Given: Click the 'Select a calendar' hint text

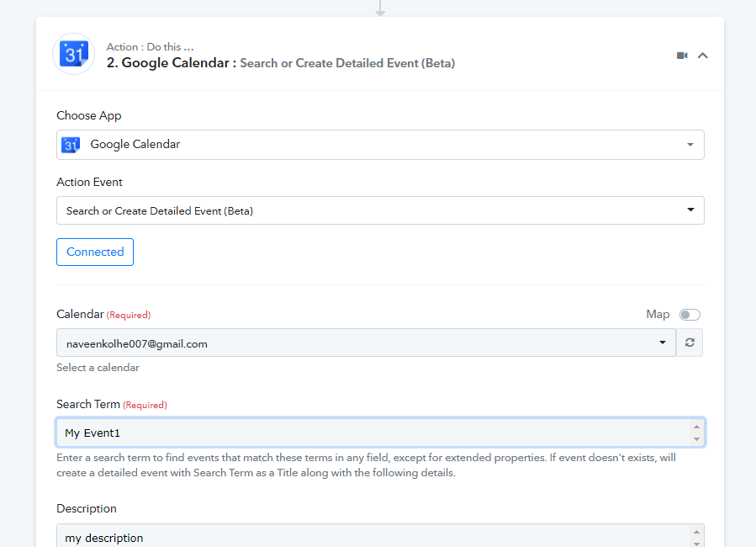Looking at the screenshot, I should point(98,368).
